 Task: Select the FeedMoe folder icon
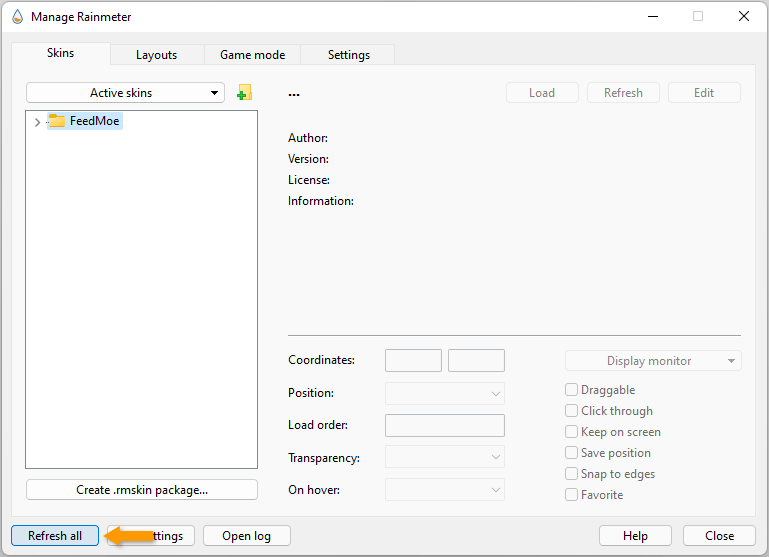(x=57, y=121)
